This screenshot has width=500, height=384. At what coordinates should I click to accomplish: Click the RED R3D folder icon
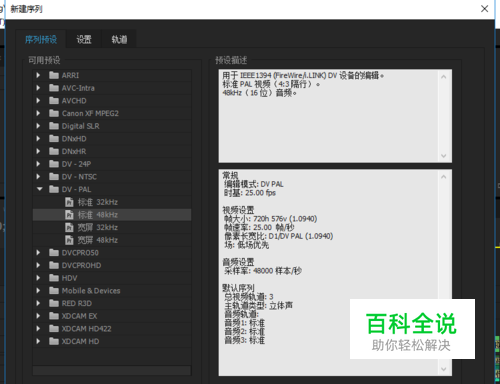tap(54, 303)
